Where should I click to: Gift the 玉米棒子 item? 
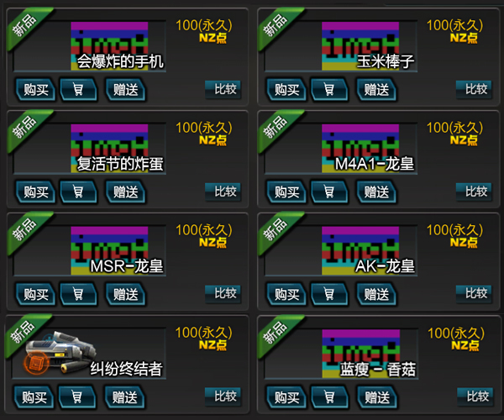tap(376, 89)
